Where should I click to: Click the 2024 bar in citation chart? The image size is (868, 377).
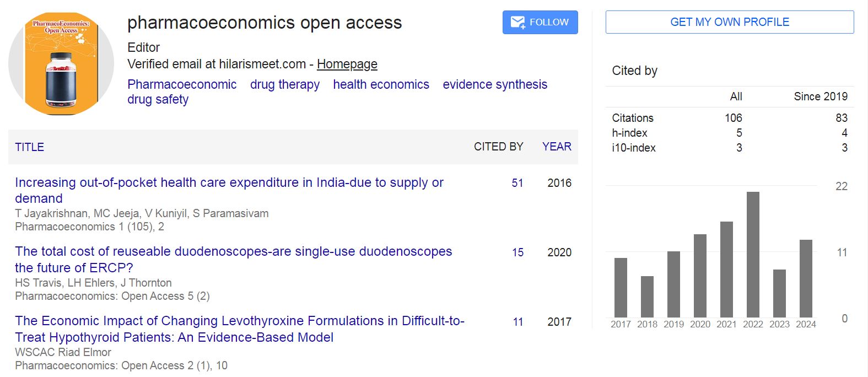(806, 278)
